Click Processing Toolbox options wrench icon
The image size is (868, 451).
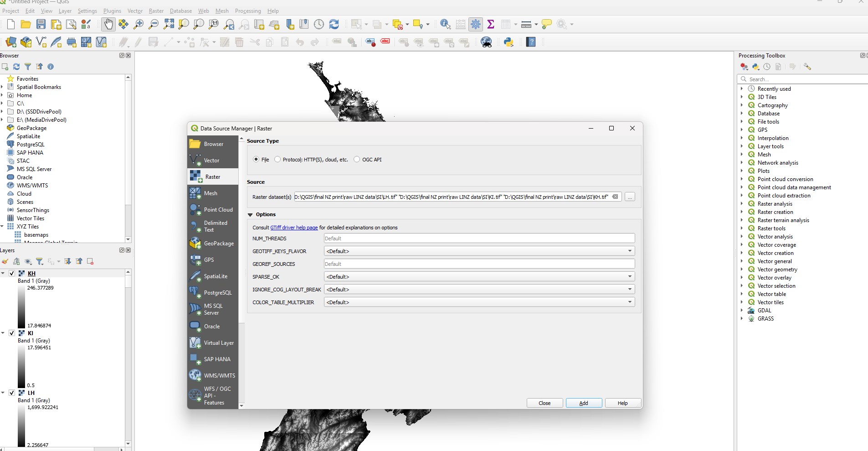(807, 67)
